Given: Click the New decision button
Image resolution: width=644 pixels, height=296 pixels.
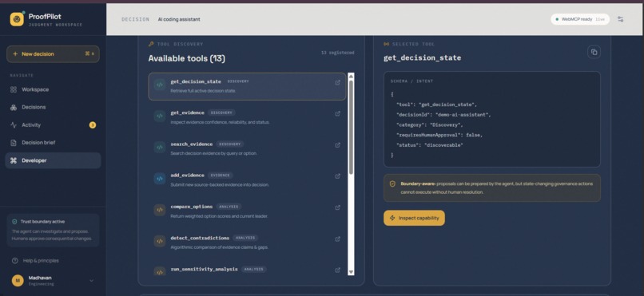Looking at the screenshot, I should [53, 54].
